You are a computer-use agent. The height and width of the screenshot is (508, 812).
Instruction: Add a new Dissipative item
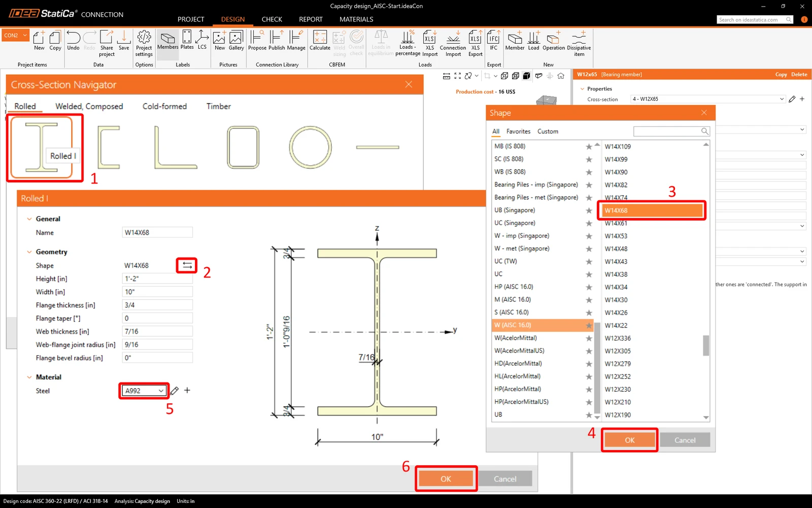coord(579,43)
